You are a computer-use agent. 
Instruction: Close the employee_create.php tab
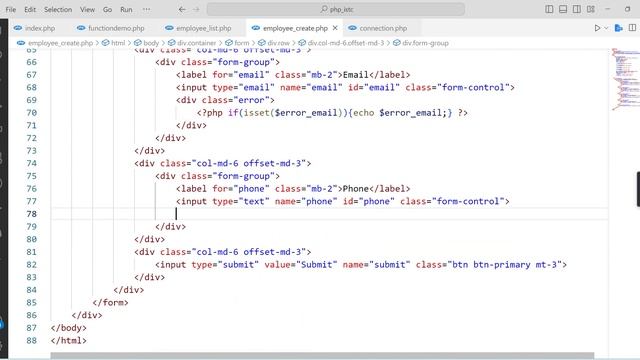[335, 28]
